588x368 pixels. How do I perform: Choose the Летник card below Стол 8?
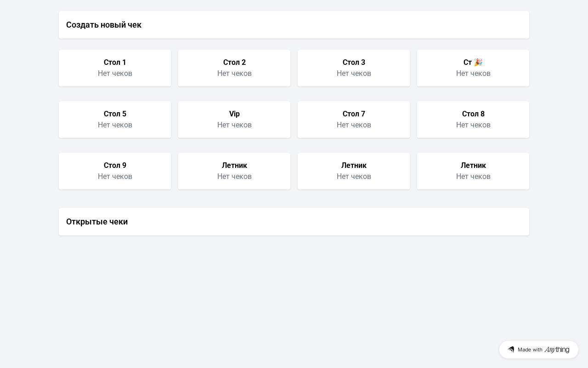[473, 171]
